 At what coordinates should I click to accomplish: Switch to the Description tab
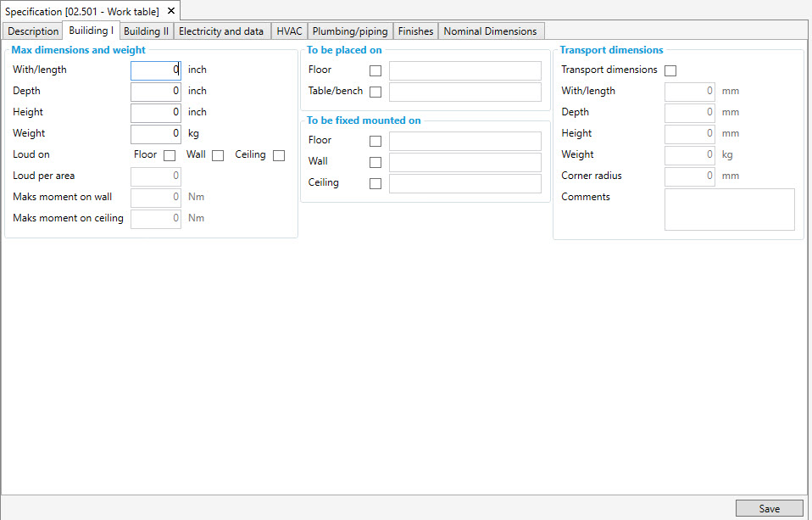click(x=33, y=31)
